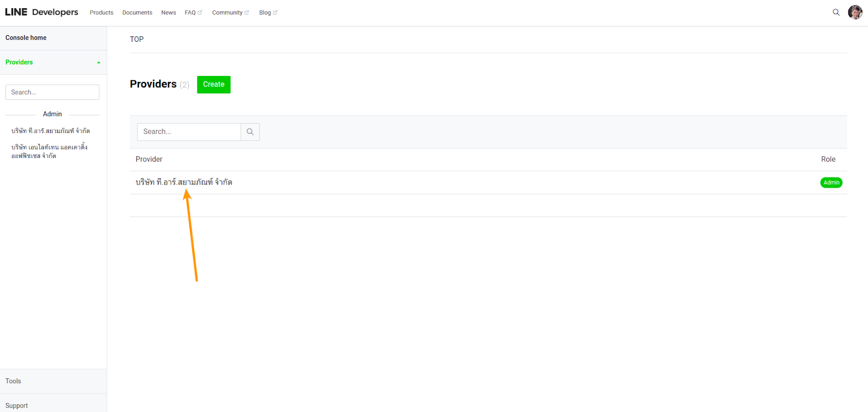Viewport: 868px width, 412px height.
Task: Click the providers search magnifier button
Action: (x=250, y=132)
